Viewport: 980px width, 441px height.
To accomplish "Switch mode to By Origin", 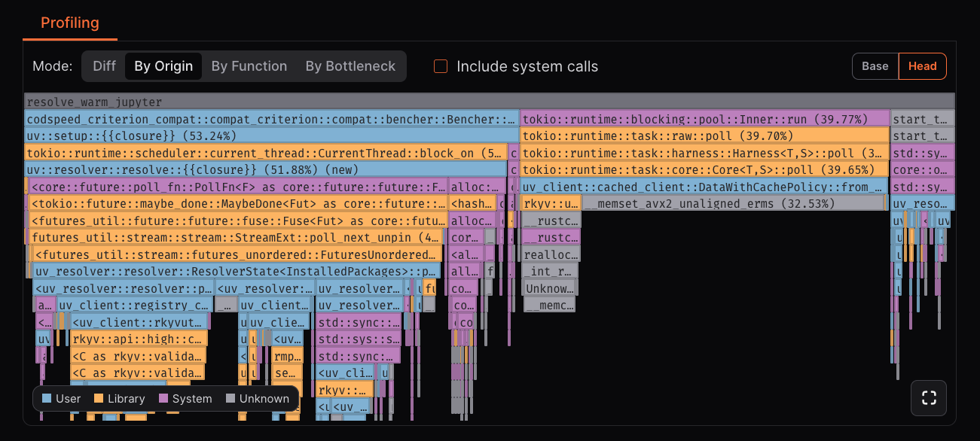I will pos(163,66).
